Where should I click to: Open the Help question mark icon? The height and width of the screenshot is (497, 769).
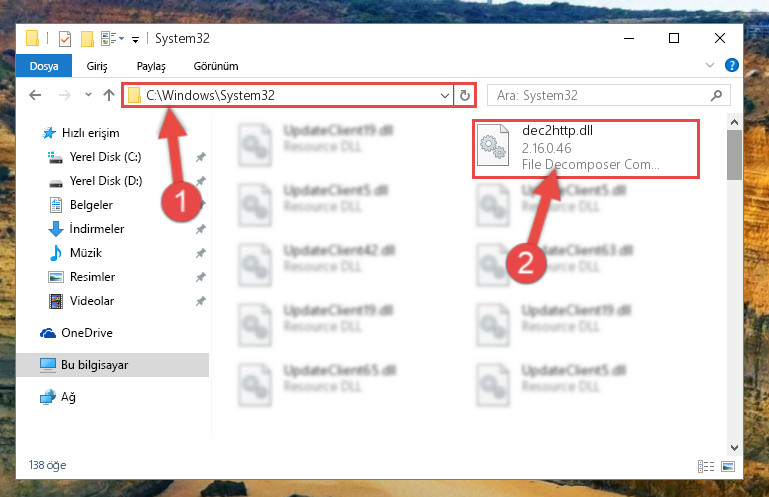point(731,65)
